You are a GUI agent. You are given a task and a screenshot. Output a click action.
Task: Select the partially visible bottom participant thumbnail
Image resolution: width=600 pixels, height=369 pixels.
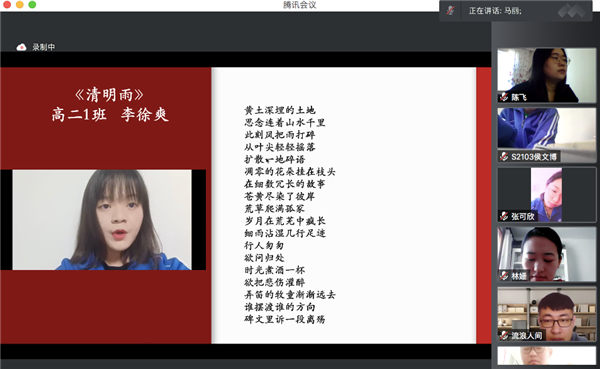[x=546, y=356]
